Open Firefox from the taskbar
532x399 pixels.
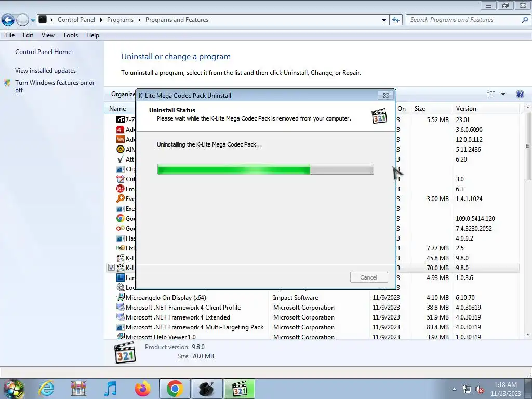pyautogui.click(x=142, y=389)
